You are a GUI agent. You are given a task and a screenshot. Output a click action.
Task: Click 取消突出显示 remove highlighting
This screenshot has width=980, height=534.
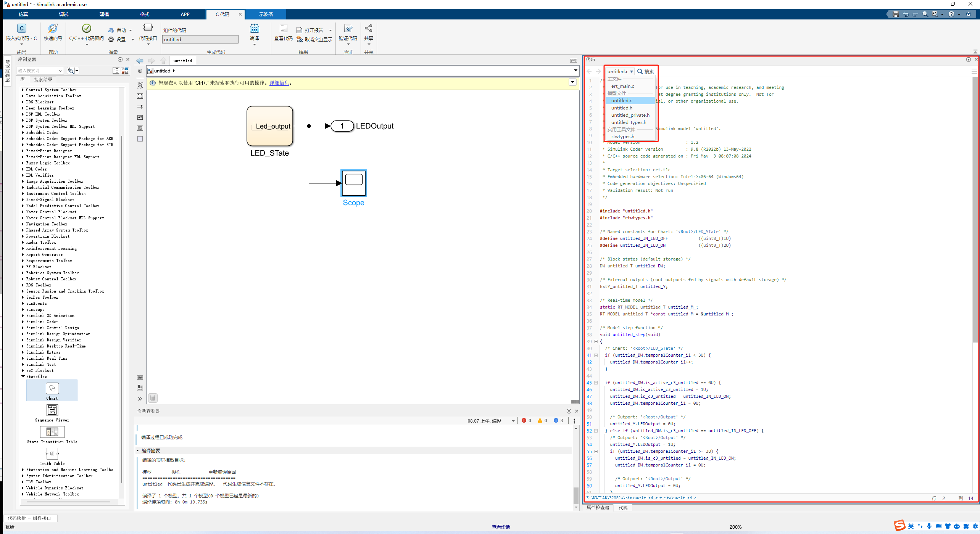click(x=314, y=39)
